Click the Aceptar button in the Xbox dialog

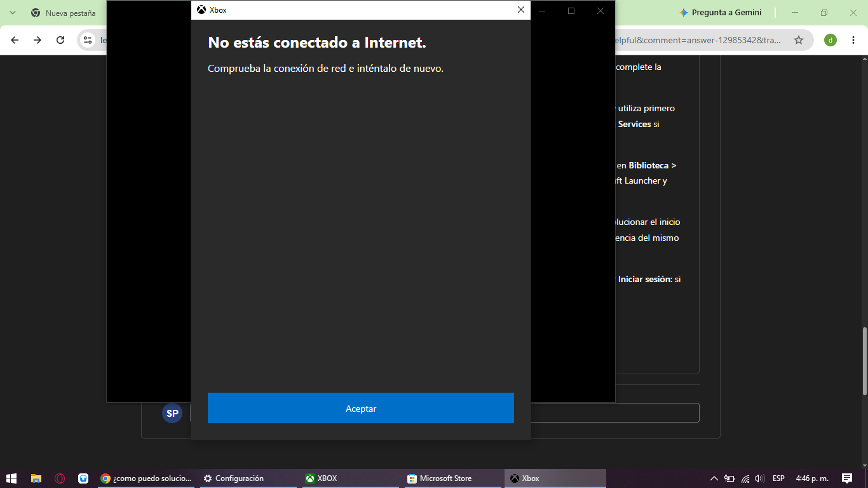[x=360, y=408]
